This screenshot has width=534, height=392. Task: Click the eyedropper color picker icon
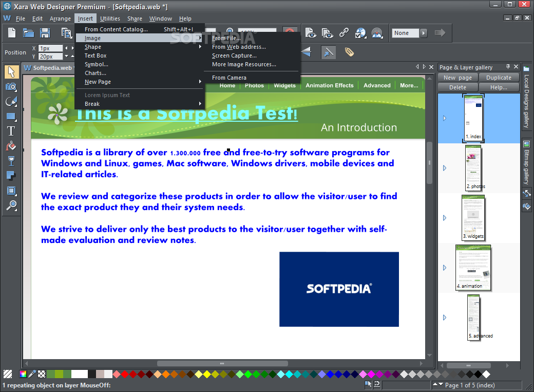(x=32, y=374)
